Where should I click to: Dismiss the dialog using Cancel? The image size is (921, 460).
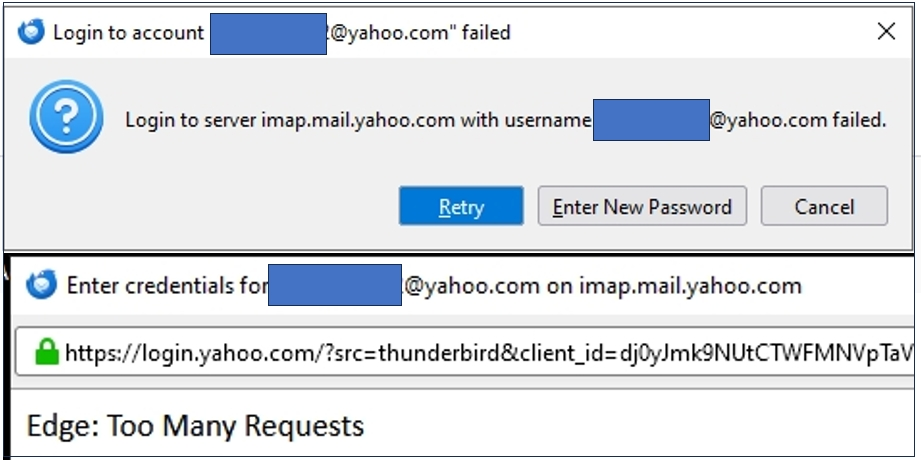pyautogui.click(x=824, y=207)
